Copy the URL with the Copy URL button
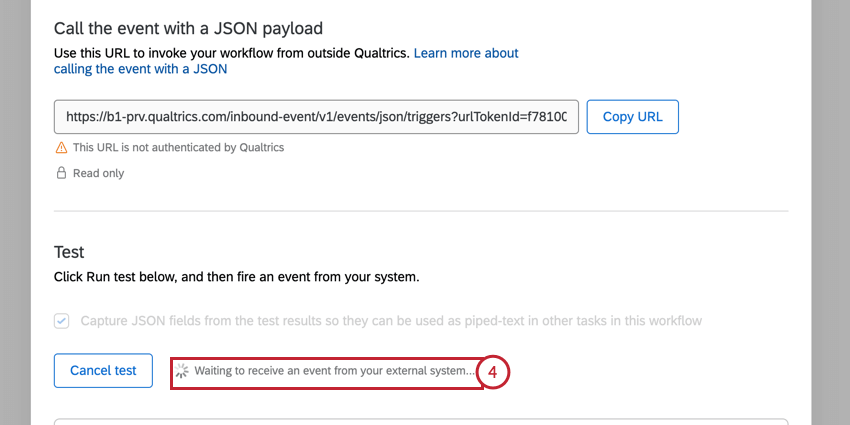The image size is (850, 425). click(633, 117)
